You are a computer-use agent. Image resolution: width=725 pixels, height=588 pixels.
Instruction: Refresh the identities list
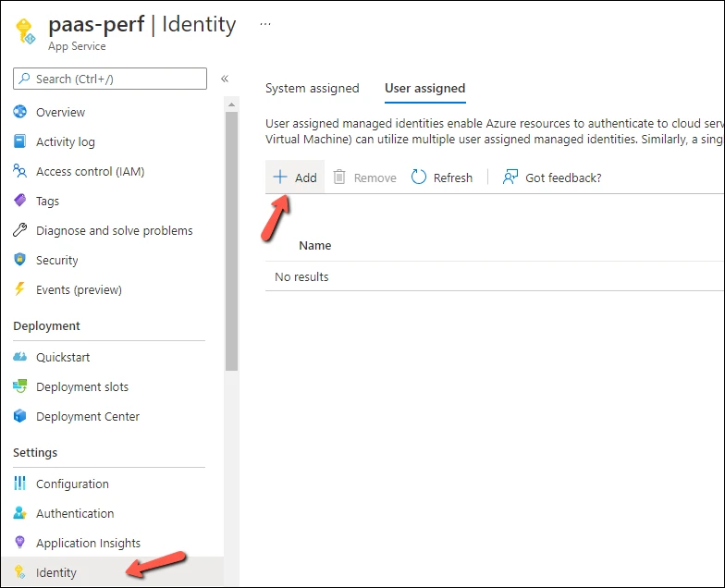pyautogui.click(x=442, y=178)
